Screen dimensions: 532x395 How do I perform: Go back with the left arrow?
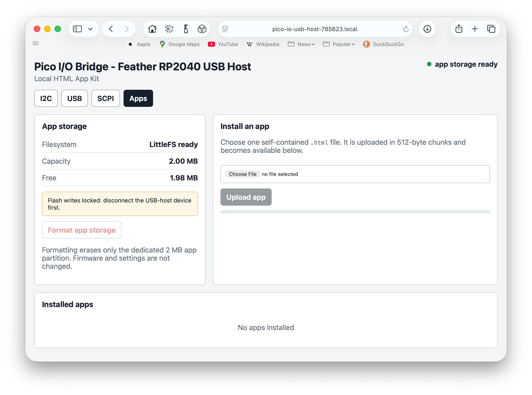(111, 29)
